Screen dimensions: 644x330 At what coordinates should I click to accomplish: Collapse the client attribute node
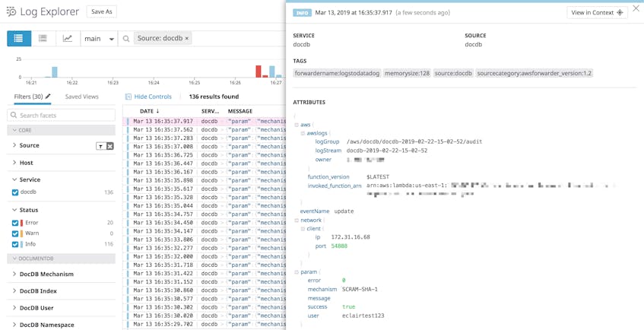pos(303,229)
